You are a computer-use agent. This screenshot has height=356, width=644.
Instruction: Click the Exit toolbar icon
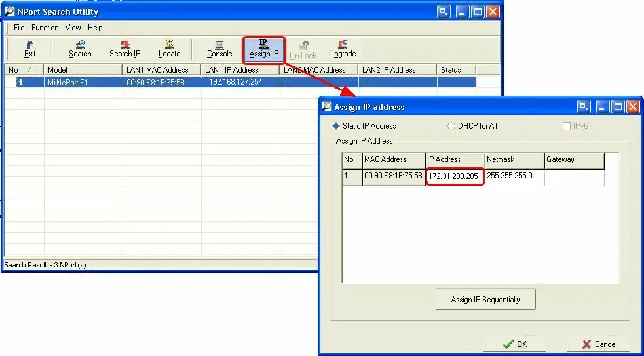(29, 49)
